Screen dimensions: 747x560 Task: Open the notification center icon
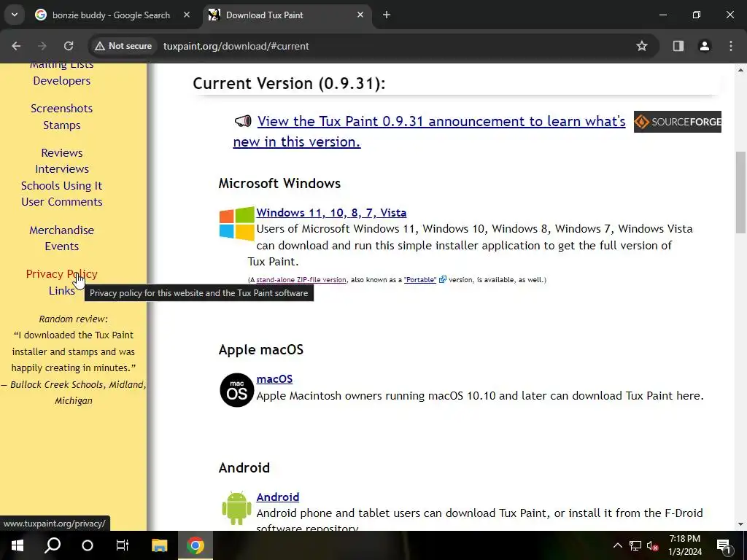coord(724,545)
